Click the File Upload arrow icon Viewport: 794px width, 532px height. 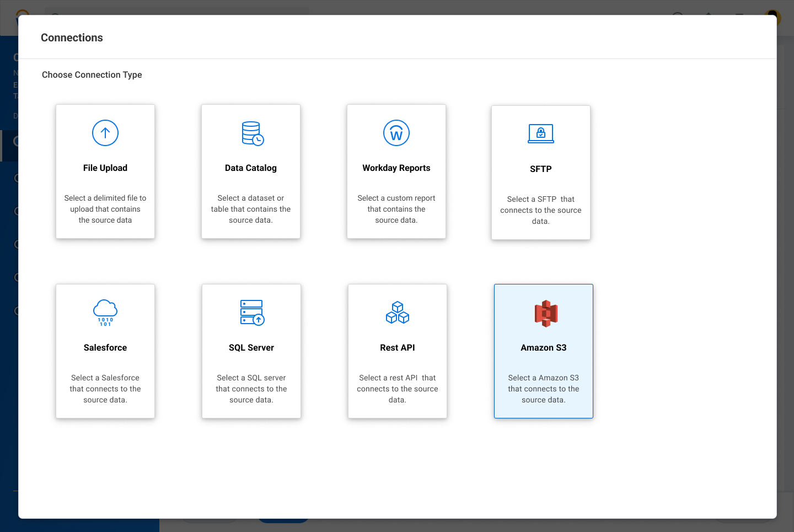[105, 133]
